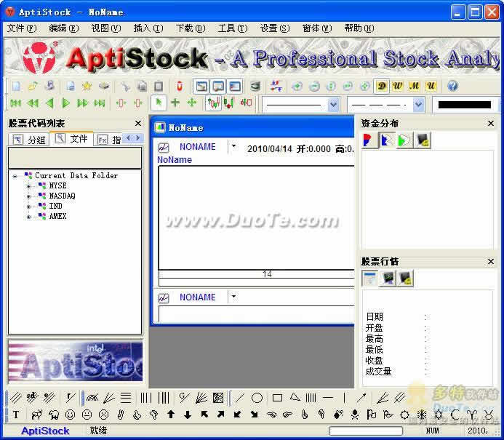Image resolution: width=504 pixels, height=440 pixels.
Task: Switch to the 分组 tab
Action: coord(29,140)
